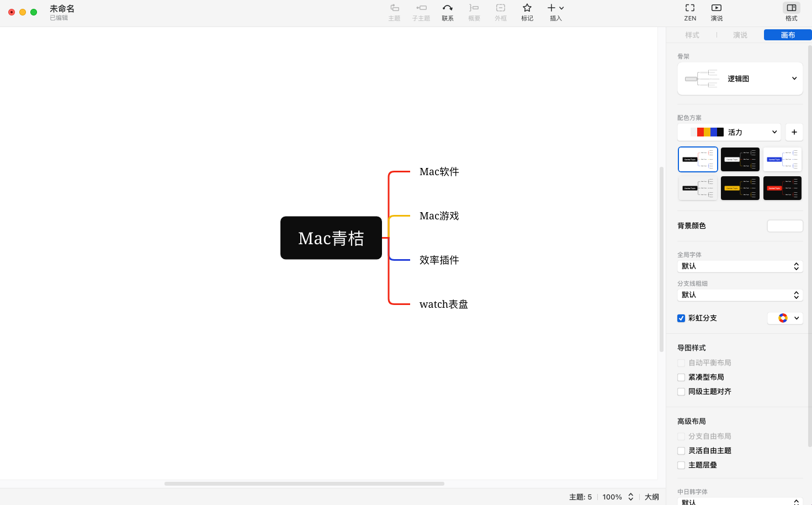Enable 同级主题对齐 checkbox

pos(681,392)
